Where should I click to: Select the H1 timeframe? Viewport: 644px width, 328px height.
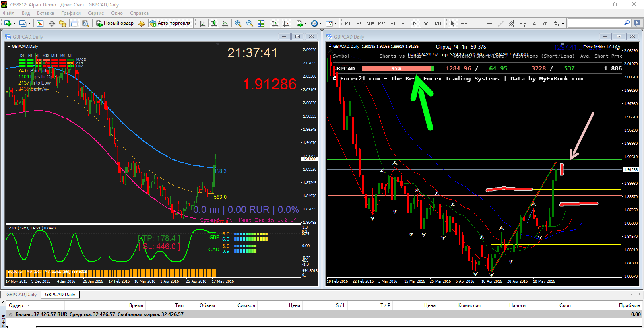[393, 23]
